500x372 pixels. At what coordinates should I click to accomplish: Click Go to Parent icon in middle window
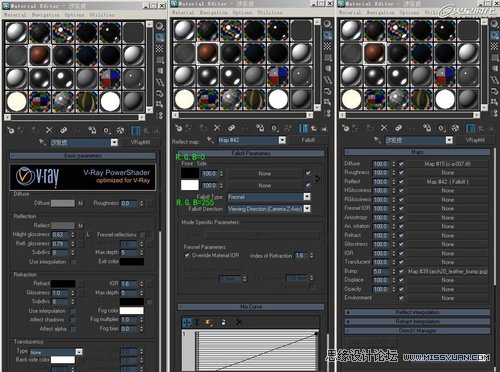click(314, 128)
